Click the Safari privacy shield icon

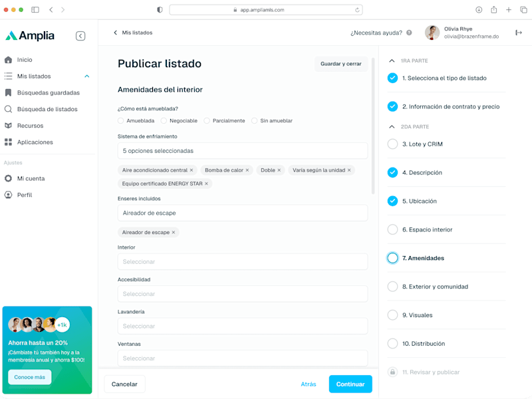point(160,10)
